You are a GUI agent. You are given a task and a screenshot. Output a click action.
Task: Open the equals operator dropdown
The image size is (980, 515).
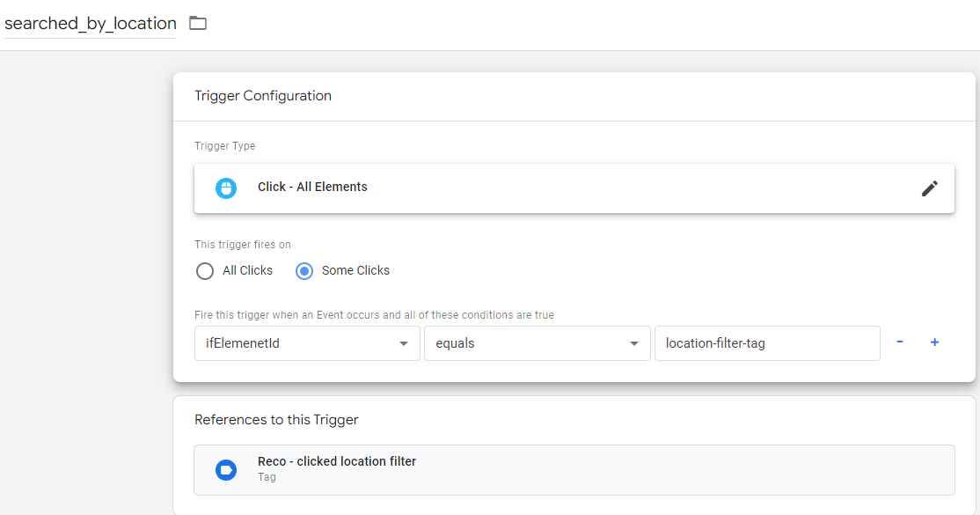[x=537, y=343]
